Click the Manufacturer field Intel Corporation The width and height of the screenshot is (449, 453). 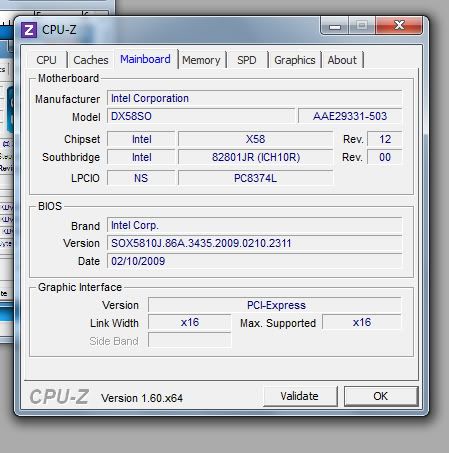254,98
